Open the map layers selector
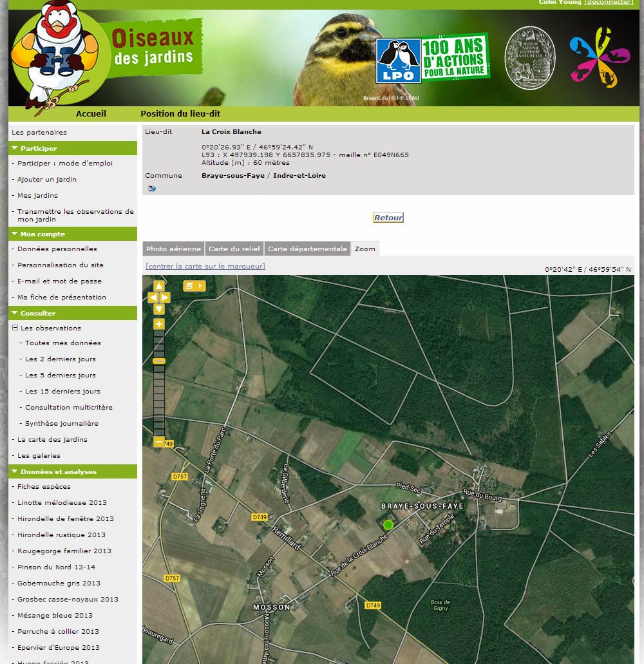 [x=194, y=286]
